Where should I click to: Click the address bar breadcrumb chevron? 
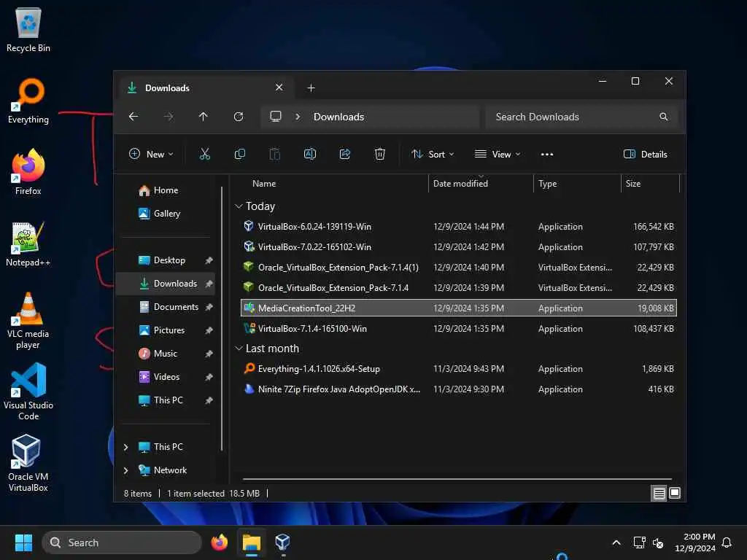298,117
